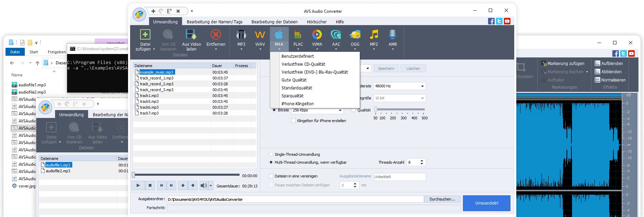
Task: Select Single-Thread-Umwandlung radio button
Action: pyautogui.click(x=271, y=154)
